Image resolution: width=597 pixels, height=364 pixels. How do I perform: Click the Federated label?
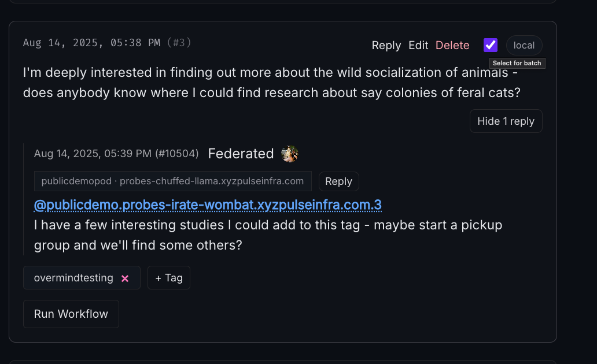(x=241, y=154)
